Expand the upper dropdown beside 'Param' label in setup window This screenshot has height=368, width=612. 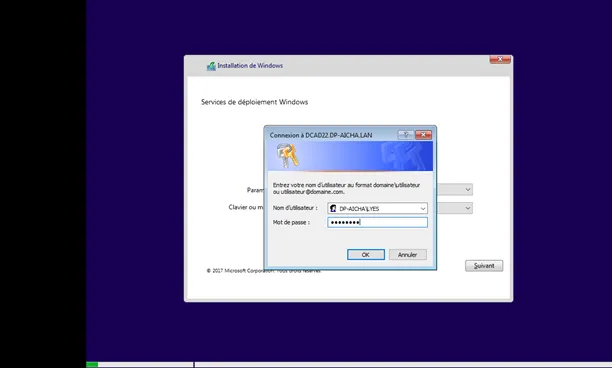pyautogui.click(x=468, y=190)
